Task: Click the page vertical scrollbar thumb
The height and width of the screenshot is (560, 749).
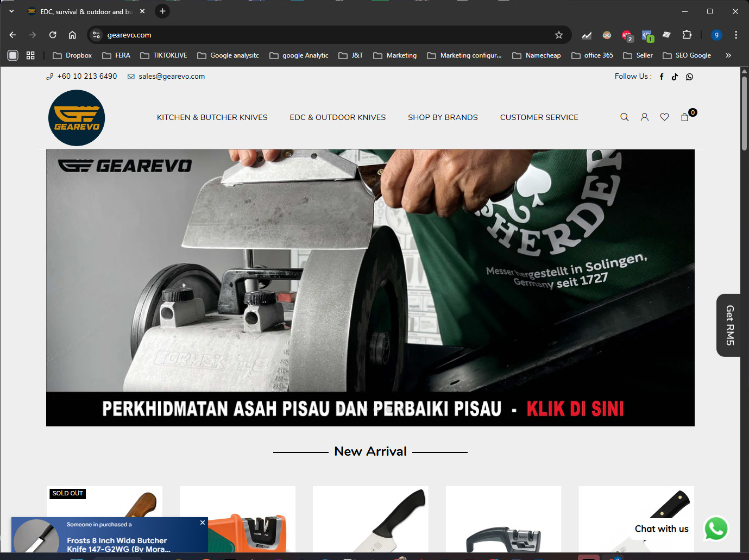Action: 745,113
